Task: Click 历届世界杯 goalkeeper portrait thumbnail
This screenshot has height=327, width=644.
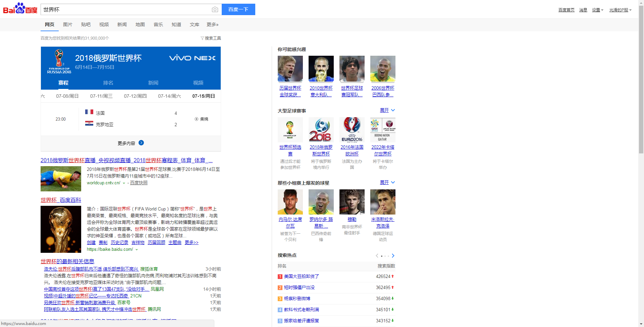Action: pos(290,69)
